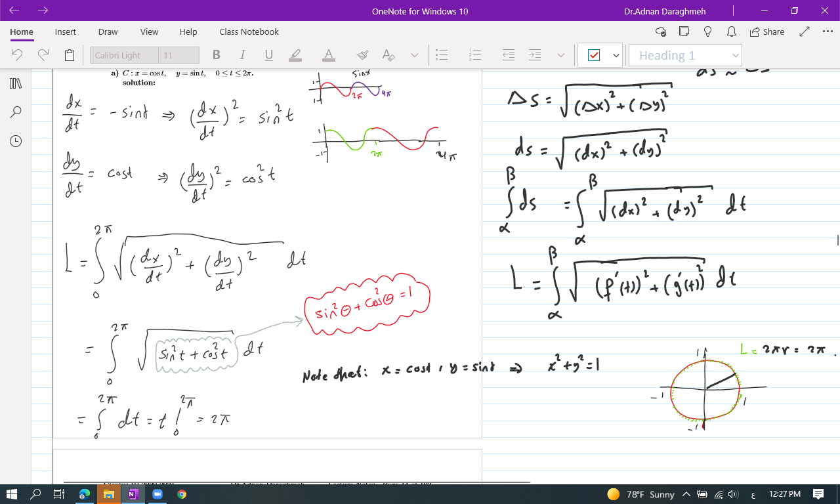Clear all text formatting
The width and height of the screenshot is (840, 504).
click(x=388, y=55)
